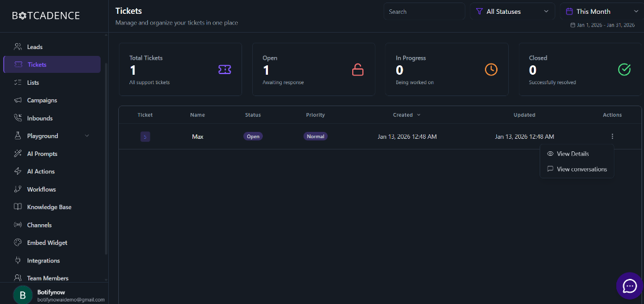The height and width of the screenshot is (304, 644).
Task: Open the Knowledge Base section
Action: tap(52, 207)
